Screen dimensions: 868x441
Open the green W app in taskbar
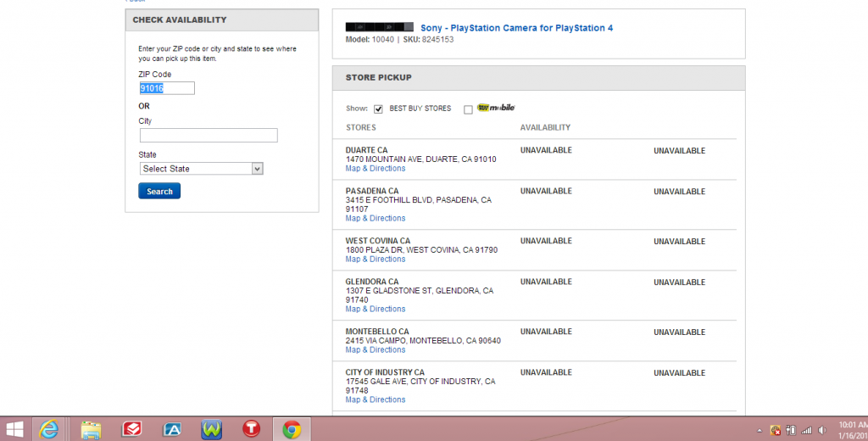[x=211, y=429]
